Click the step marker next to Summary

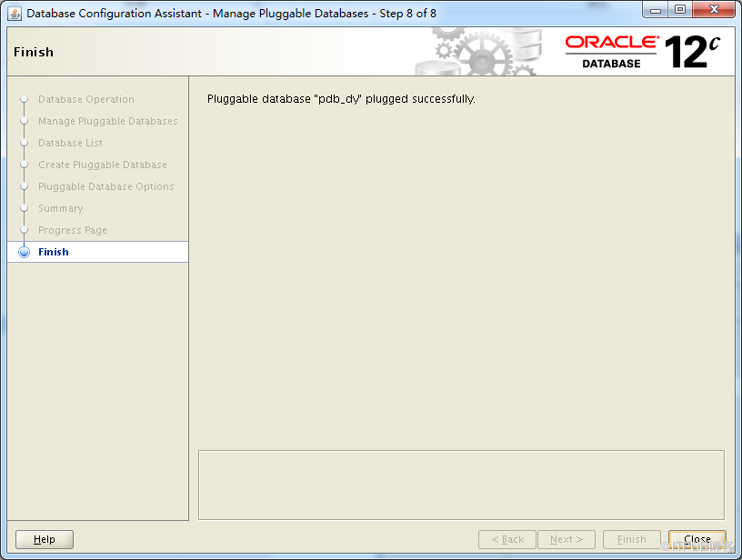click(x=24, y=208)
